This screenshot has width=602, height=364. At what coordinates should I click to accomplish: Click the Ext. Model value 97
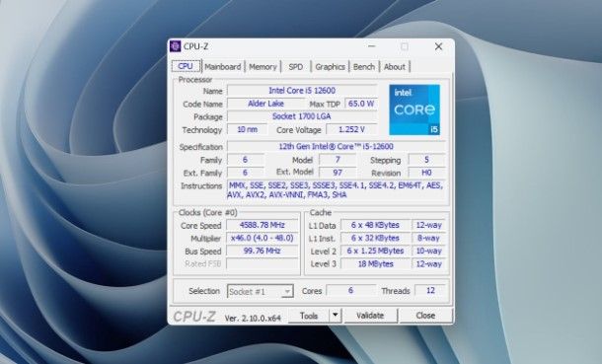tap(338, 173)
